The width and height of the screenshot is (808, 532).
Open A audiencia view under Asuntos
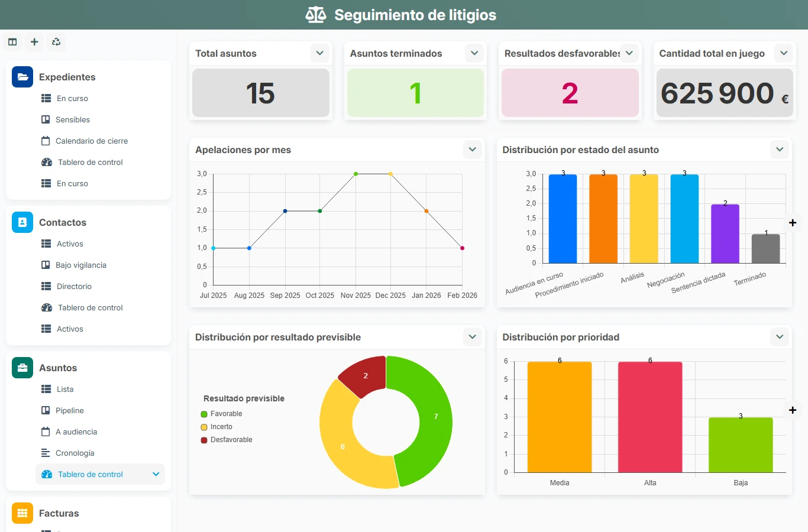click(x=76, y=432)
